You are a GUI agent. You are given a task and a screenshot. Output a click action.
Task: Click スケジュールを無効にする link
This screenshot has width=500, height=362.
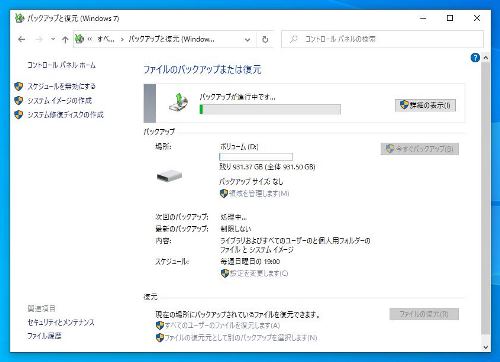(x=61, y=86)
